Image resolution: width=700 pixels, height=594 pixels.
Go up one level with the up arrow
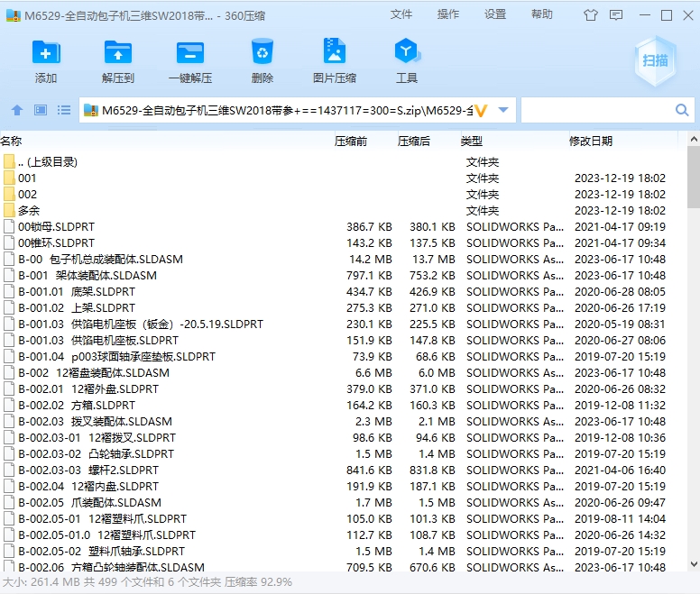(17, 110)
